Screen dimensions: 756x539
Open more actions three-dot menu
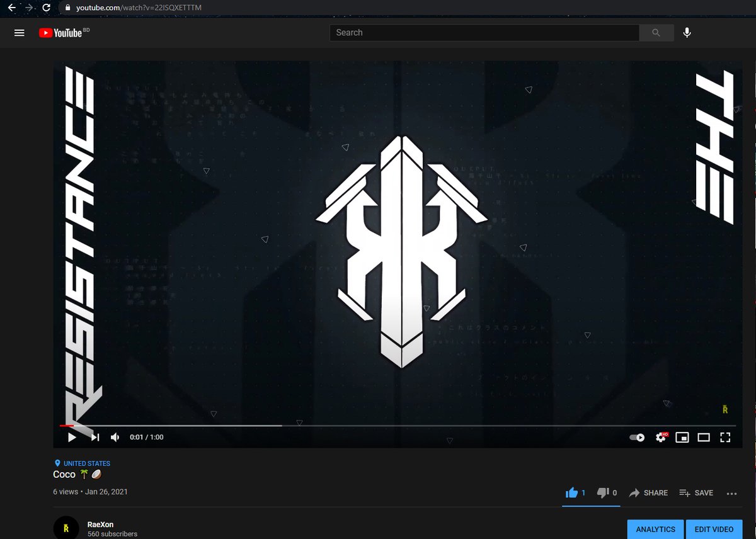[x=731, y=494]
